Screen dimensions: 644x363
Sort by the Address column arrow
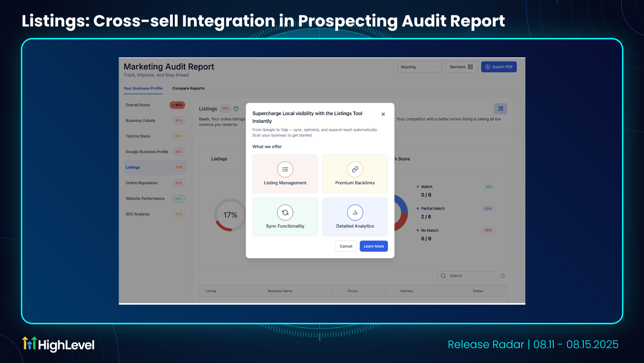(458, 291)
